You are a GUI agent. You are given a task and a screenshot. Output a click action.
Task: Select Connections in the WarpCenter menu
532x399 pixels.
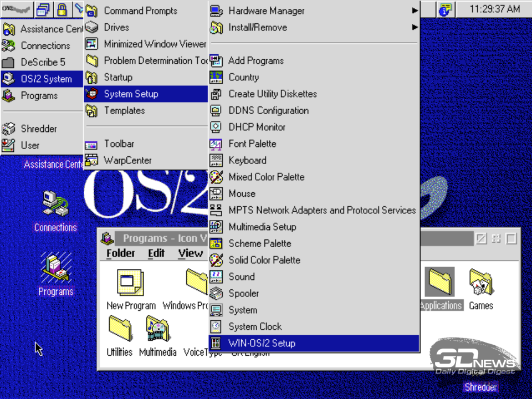click(x=42, y=45)
